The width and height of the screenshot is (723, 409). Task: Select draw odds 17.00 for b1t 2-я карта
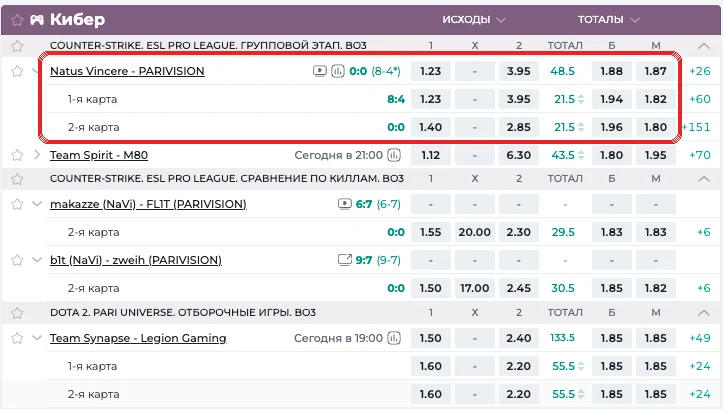pos(474,288)
